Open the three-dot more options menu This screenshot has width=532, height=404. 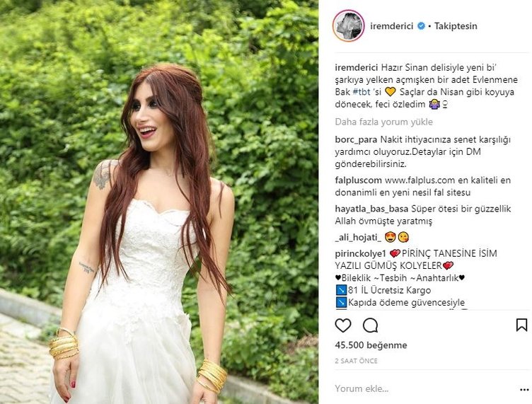(524, 390)
